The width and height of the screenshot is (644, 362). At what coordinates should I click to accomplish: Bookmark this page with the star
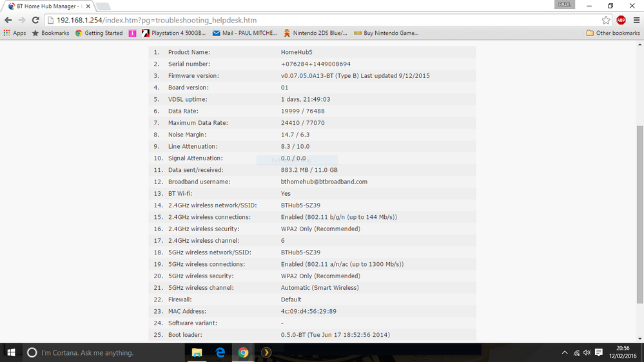606,20
